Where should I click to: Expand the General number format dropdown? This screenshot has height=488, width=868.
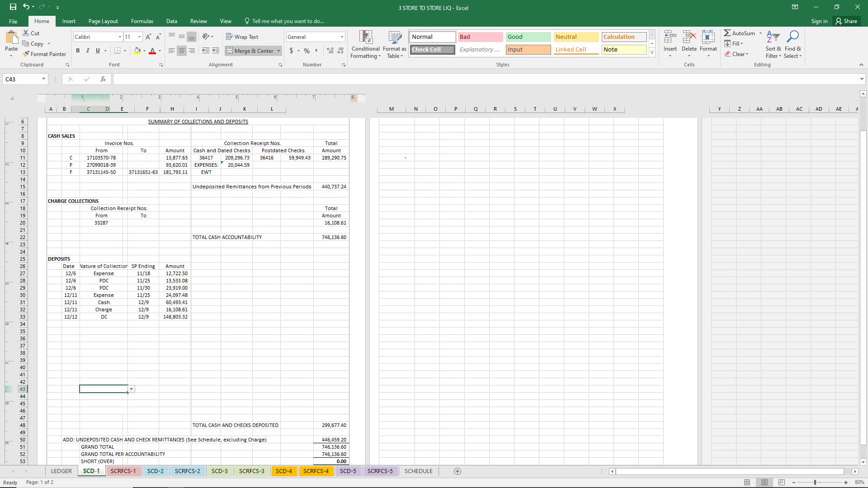tap(342, 37)
